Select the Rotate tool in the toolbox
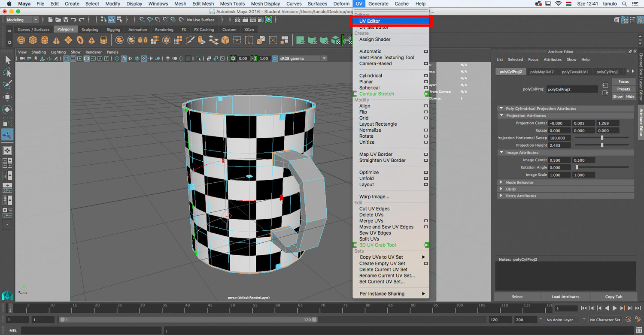Image resolution: width=644 pixels, height=335 pixels. point(7,109)
